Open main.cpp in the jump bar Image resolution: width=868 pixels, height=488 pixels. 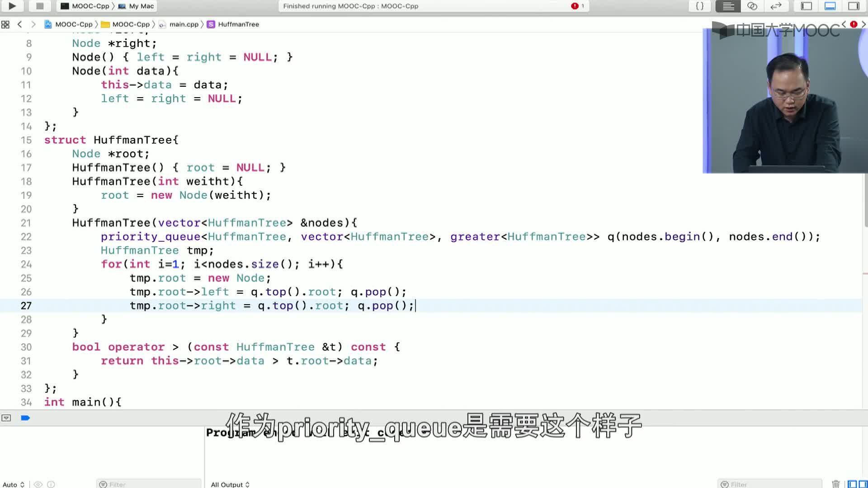(x=179, y=24)
